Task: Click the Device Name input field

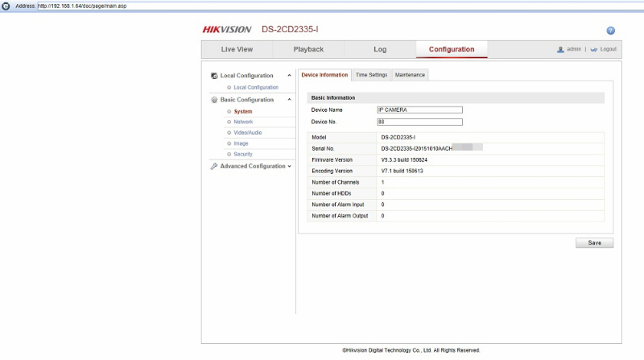Action: tap(419, 110)
